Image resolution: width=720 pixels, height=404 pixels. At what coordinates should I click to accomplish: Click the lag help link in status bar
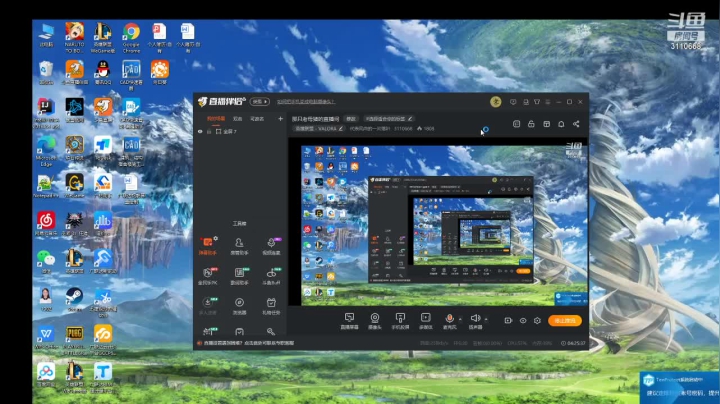[248, 343]
